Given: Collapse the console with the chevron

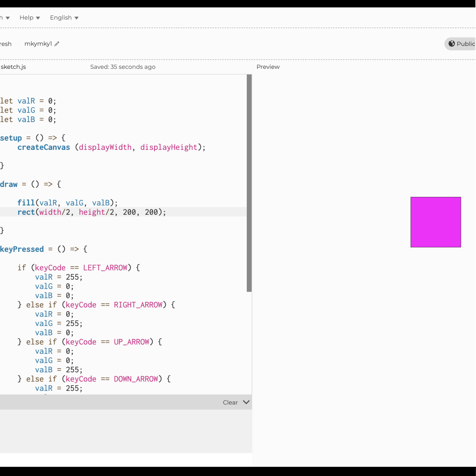Looking at the screenshot, I should click(x=246, y=402).
